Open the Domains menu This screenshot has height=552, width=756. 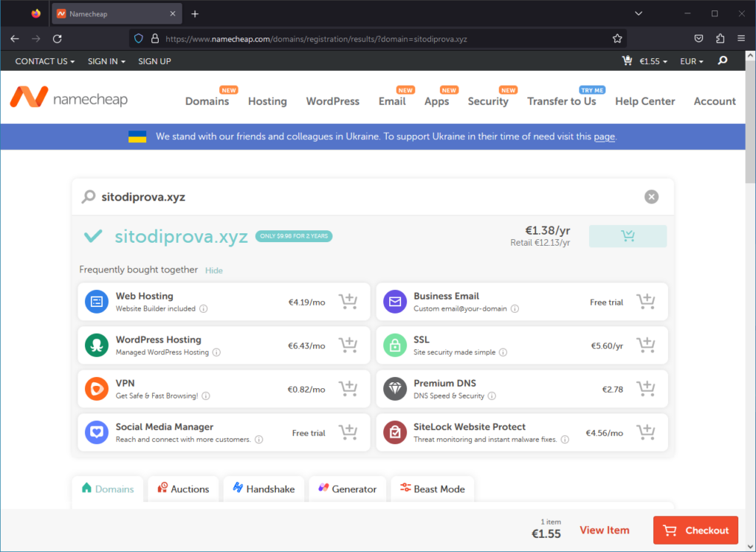(207, 101)
